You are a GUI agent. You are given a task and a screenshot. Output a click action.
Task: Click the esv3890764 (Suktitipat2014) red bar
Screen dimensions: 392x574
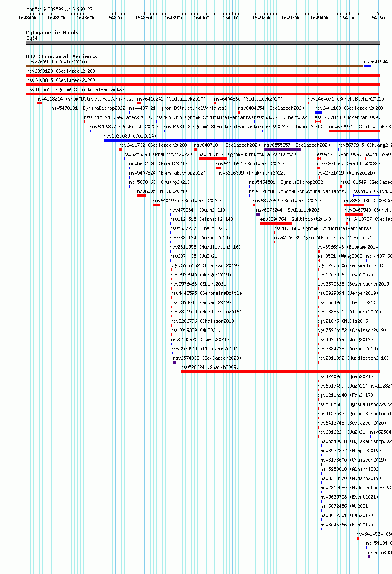(x=276, y=224)
